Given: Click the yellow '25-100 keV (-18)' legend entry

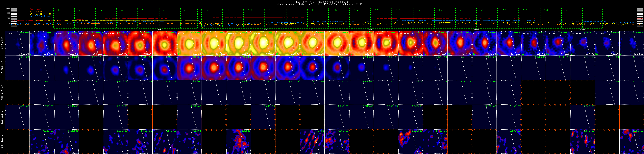Looking at the screenshot, I should pyautogui.click(x=40, y=14).
